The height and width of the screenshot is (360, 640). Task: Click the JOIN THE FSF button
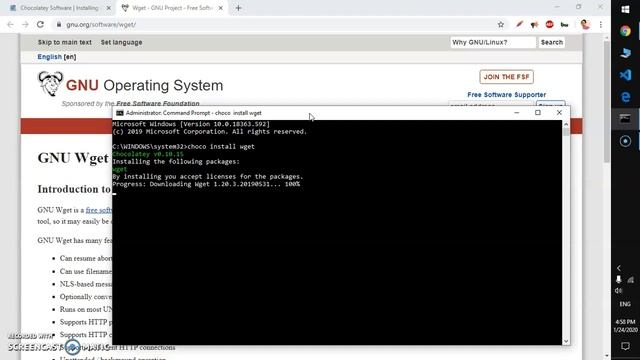coord(507,77)
